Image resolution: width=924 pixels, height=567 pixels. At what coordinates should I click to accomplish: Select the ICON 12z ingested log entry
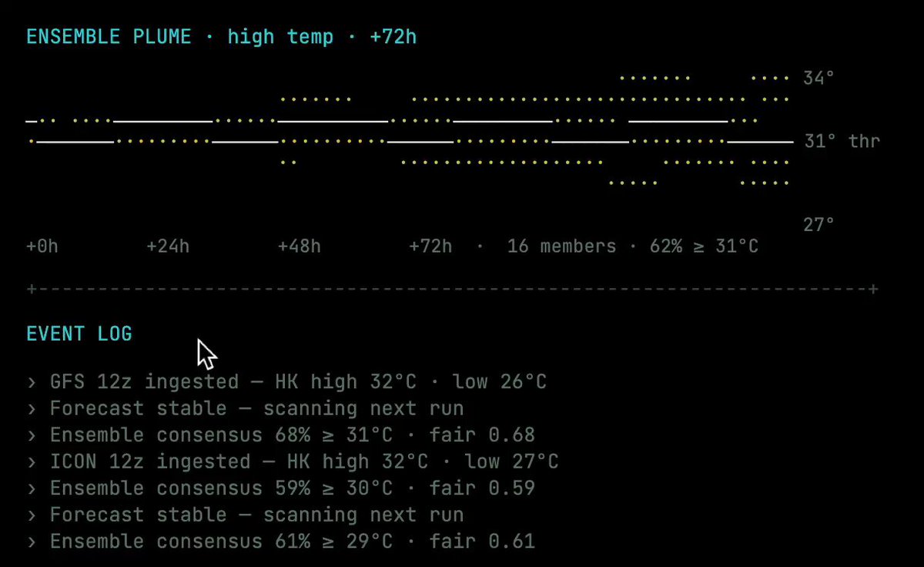(x=293, y=461)
